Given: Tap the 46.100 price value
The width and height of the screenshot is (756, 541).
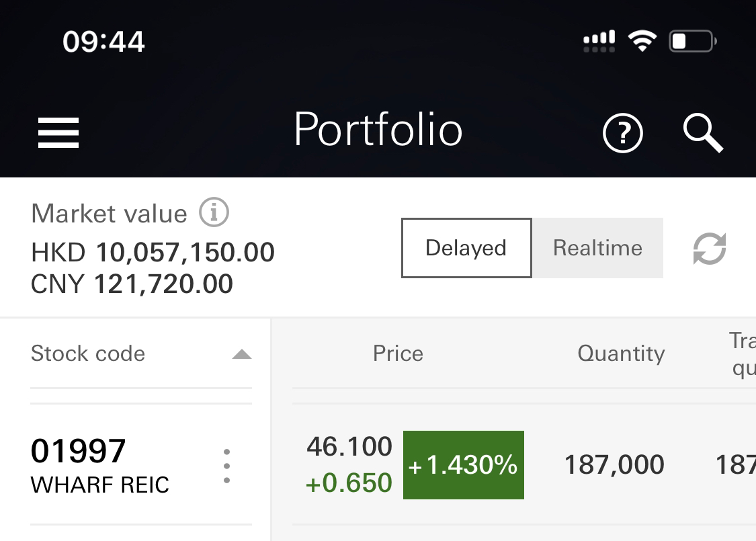Looking at the screenshot, I should tap(349, 446).
